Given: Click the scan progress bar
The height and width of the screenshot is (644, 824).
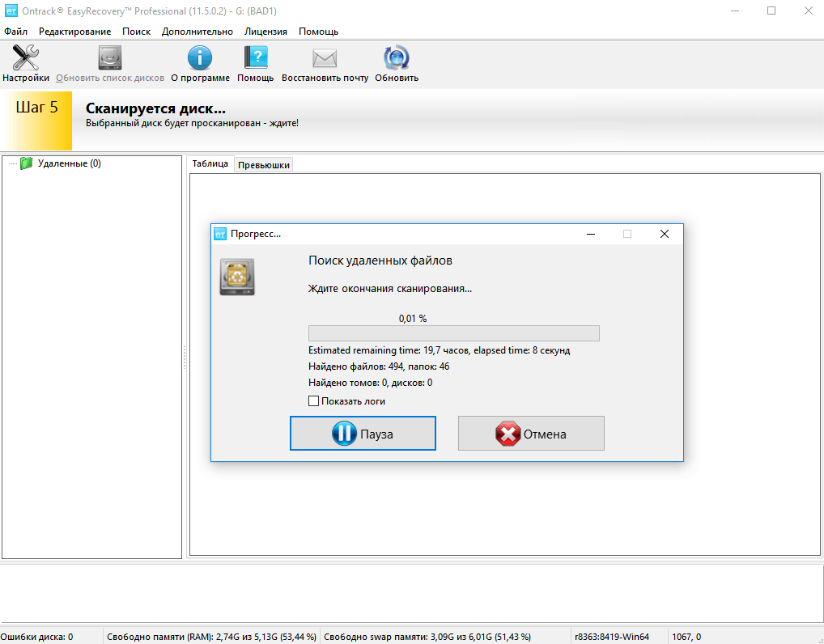Looking at the screenshot, I should [453, 333].
